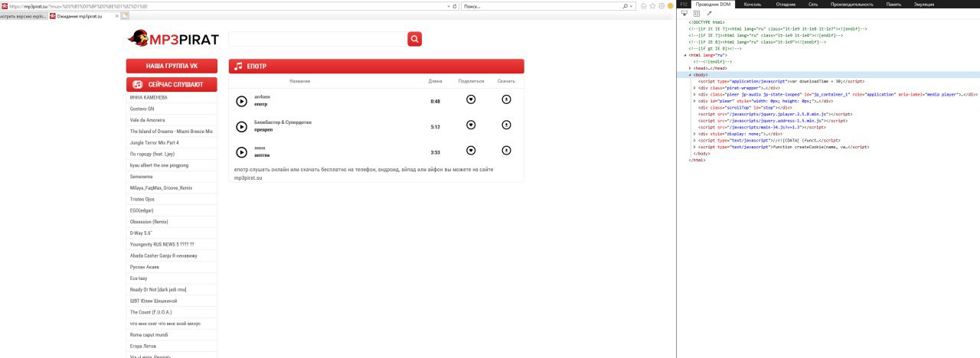The width and height of the screenshot is (980, 358).
Task: Close the "Ожидание mp3pirat.su" tab
Action: pyautogui.click(x=116, y=16)
